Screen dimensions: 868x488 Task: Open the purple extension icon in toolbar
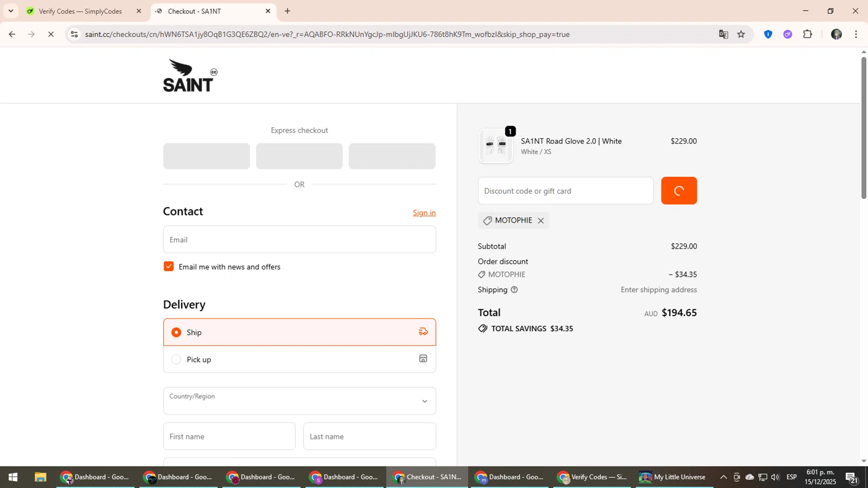(788, 34)
